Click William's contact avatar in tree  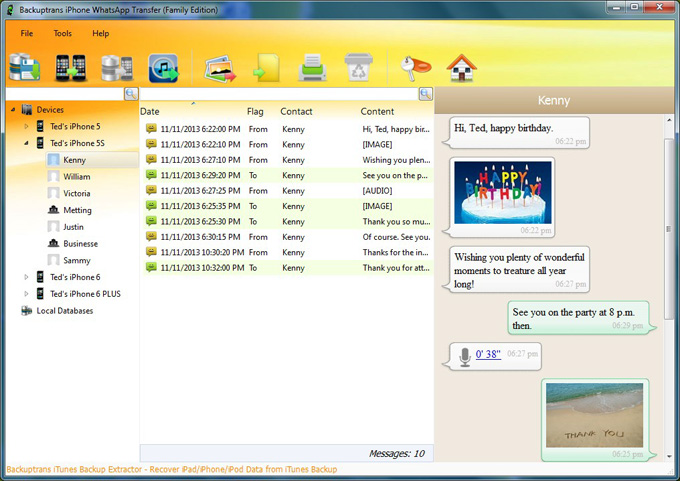point(53,177)
